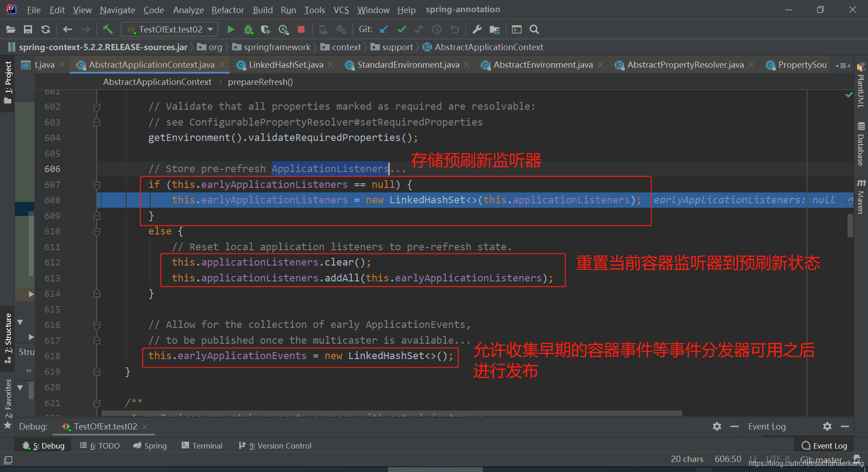Toggle tool window bars at bottom-left corner
The image size is (868, 472).
point(8,460)
